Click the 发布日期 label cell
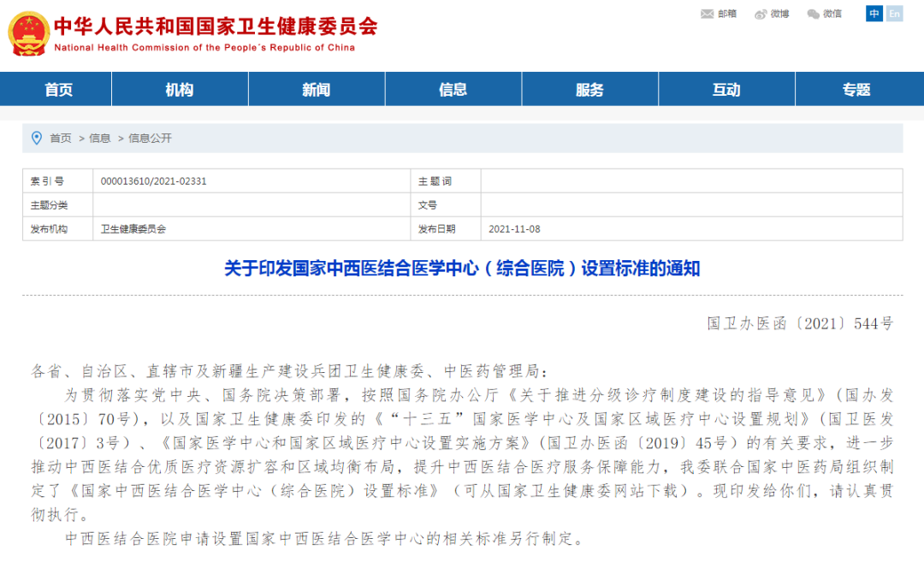This screenshot has width=924, height=562. (x=446, y=228)
